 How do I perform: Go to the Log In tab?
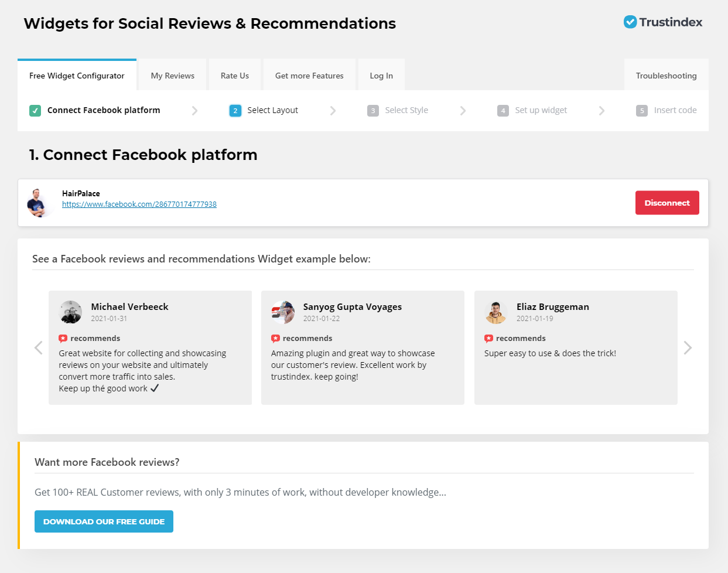tap(381, 76)
